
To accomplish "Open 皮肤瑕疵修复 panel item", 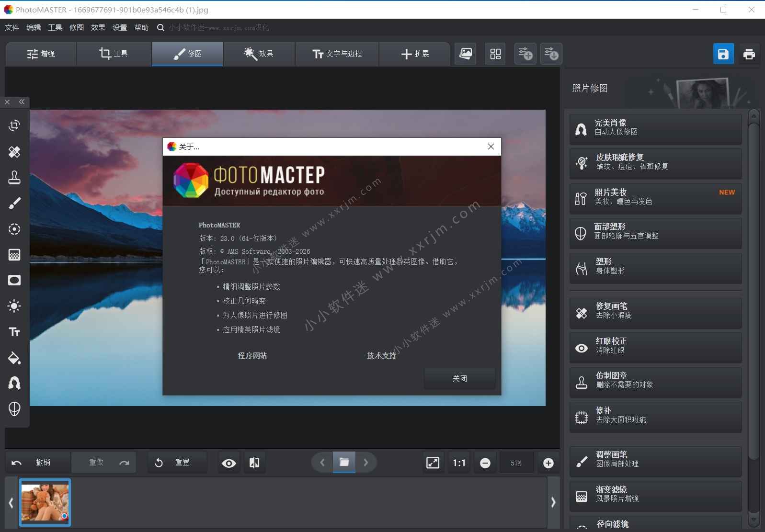I will pyautogui.click(x=655, y=163).
